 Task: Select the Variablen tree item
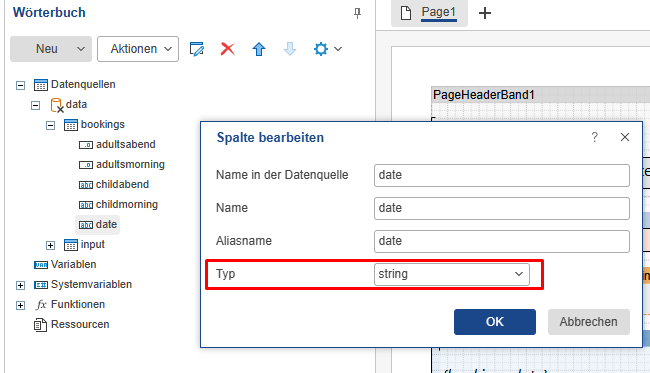[x=73, y=264]
